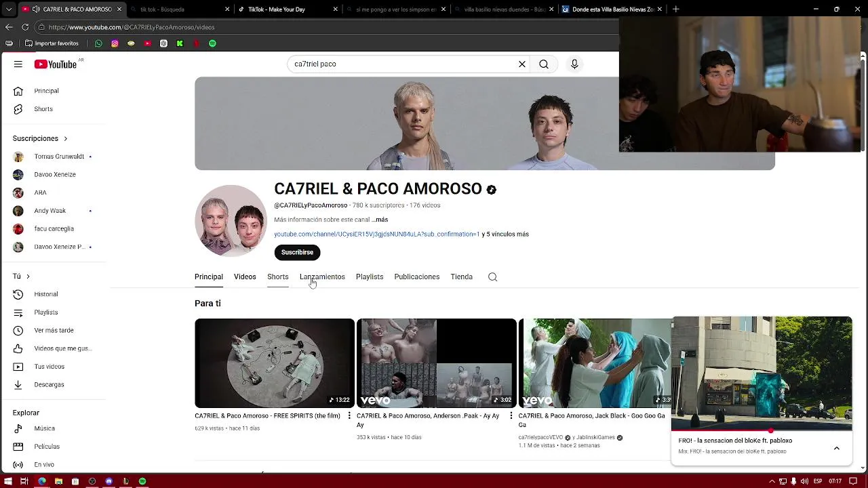Open a new browser tab

click(675, 9)
